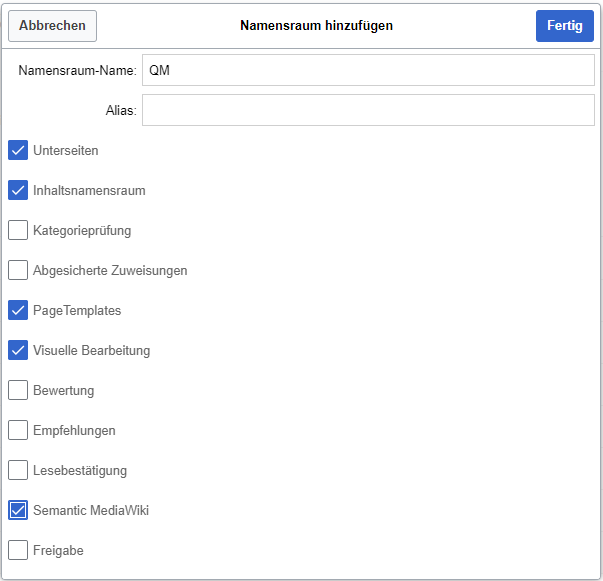
Task: Click the 'Semantic MediaWiki' label text
Action: [91, 510]
